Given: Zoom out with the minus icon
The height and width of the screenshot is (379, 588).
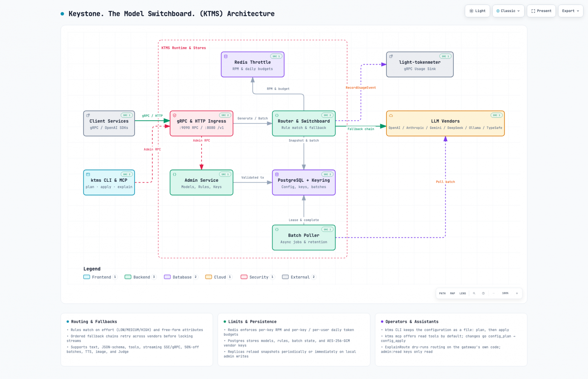Looking at the screenshot, I should [x=493, y=293].
